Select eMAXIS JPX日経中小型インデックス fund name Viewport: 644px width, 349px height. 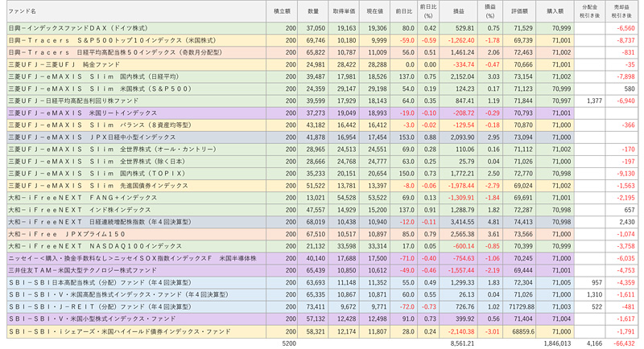[92, 137]
